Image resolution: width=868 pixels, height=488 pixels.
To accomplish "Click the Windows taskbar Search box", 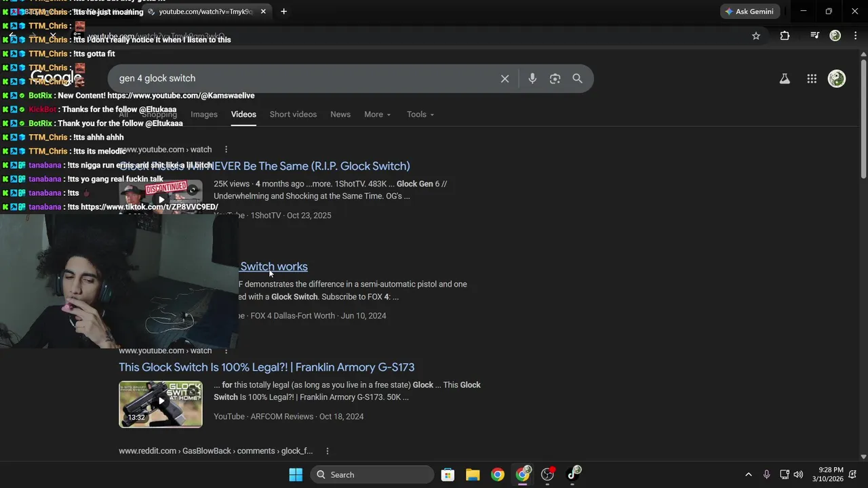I will point(372,474).
